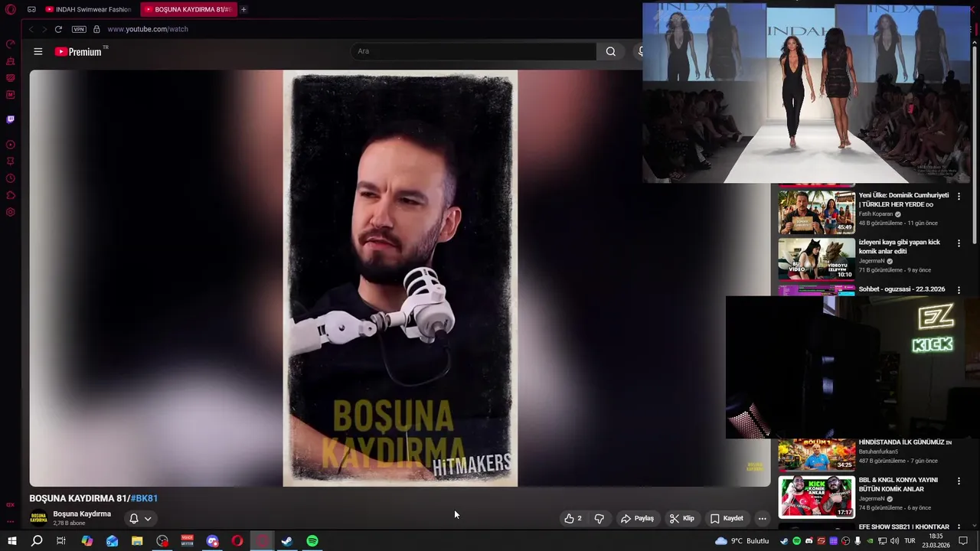Focus the YouTube Ara search field

click(474, 51)
